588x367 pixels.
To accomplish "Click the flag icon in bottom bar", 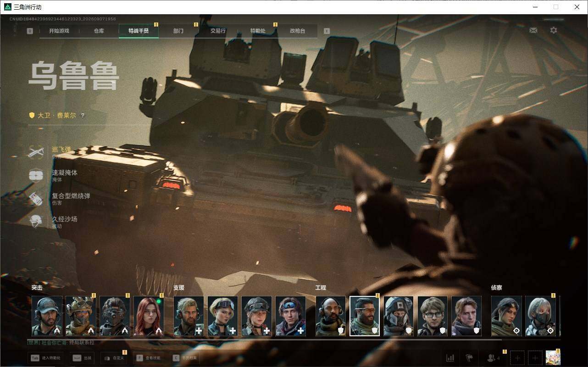I will coord(469,358).
